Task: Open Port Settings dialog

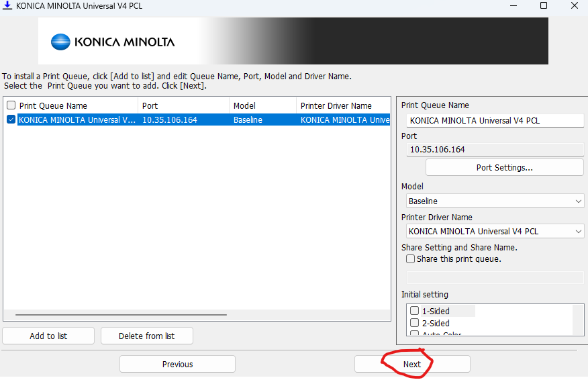Action: 504,168
